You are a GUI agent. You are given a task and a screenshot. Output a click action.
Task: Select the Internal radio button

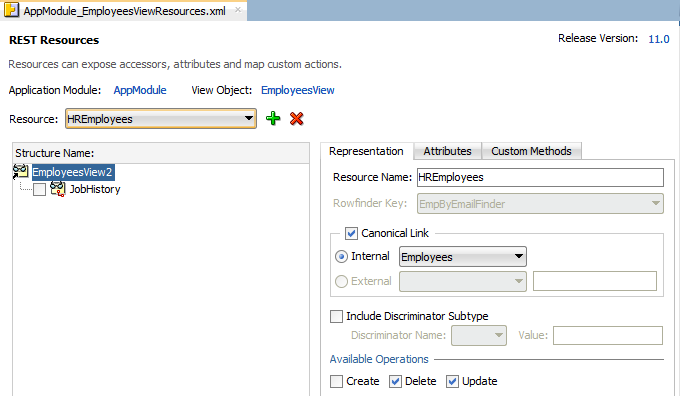point(341,257)
